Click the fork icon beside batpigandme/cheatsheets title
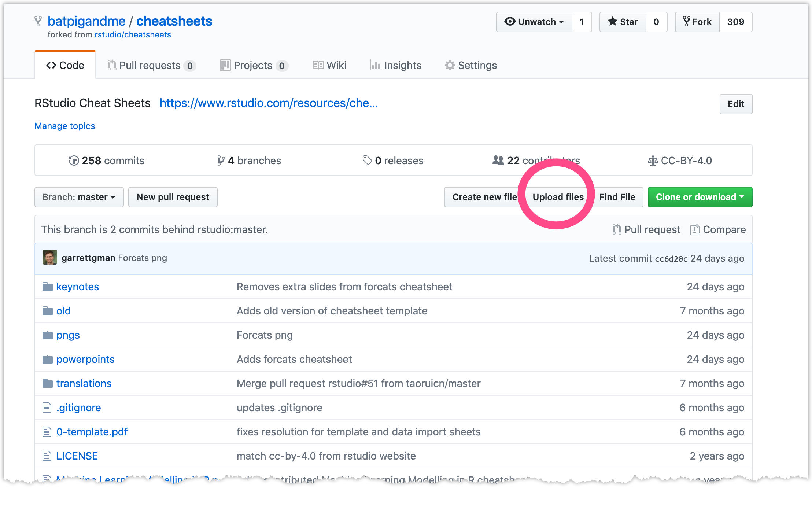This screenshot has width=812, height=505. (x=38, y=21)
